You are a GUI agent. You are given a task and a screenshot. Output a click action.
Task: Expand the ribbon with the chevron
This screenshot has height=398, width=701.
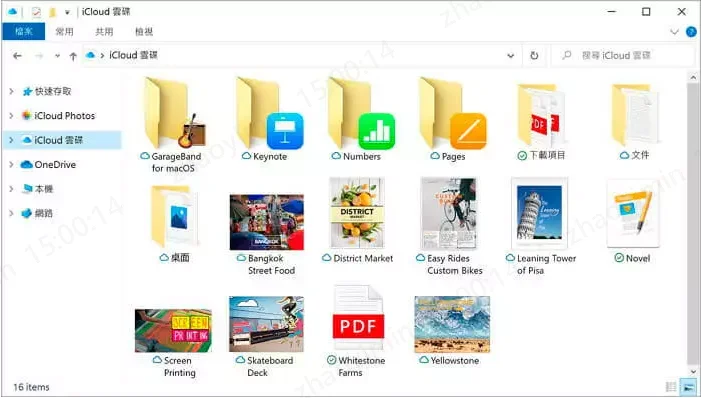674,32
